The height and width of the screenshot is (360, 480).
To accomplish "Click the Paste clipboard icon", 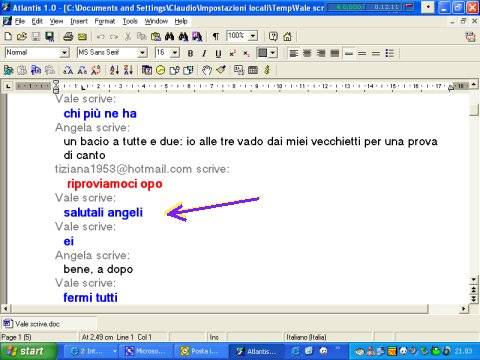I will (x=156, y=36).
